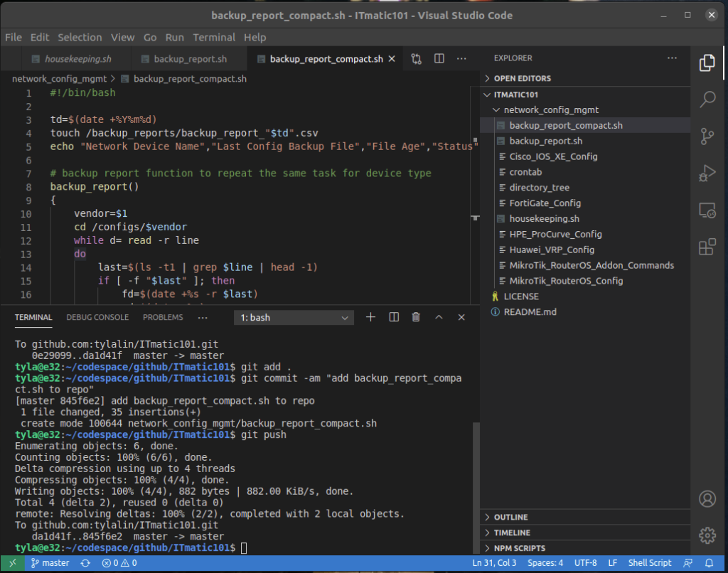Open the Terminal menu in menu bar
Image resolution: width=728 pixels, height=573 pixels.
click(x=214, y=37)
